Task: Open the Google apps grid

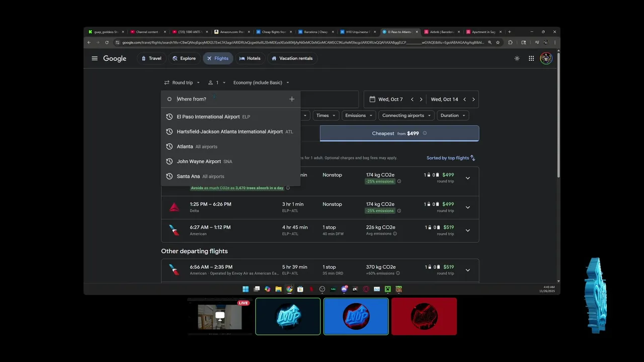Action: click(x=531, y=58)
